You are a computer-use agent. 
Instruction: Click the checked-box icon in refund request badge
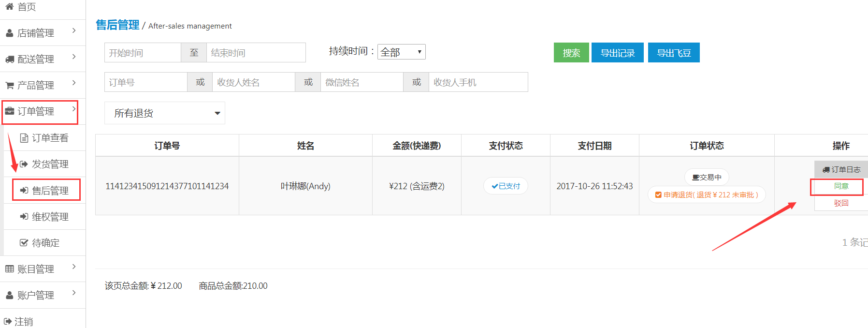pyautogui.click(x=658, y=195)
